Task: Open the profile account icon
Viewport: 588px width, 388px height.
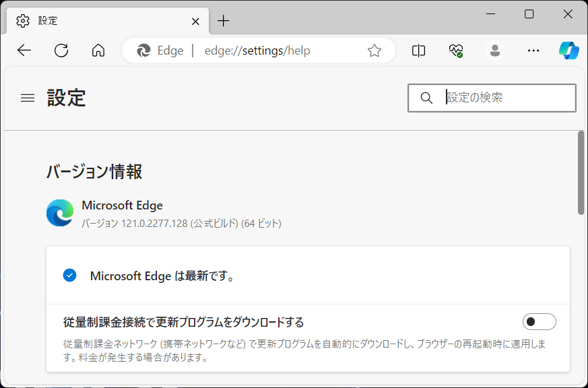Action: point(494,50)
